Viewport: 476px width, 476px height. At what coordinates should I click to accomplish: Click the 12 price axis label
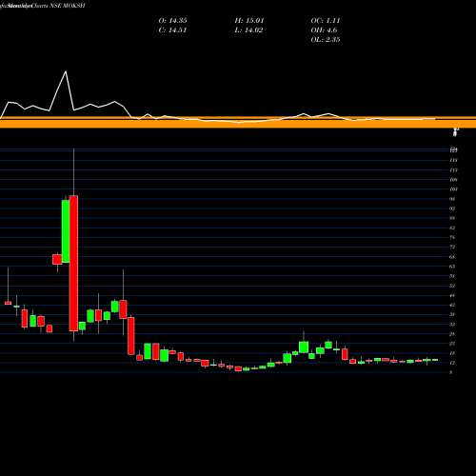(453, 363)
